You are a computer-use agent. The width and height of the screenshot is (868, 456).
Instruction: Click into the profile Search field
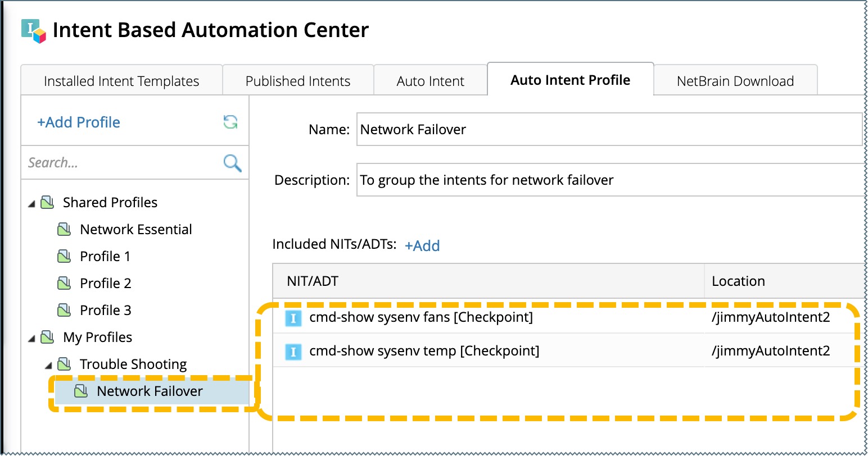[121, 163]
